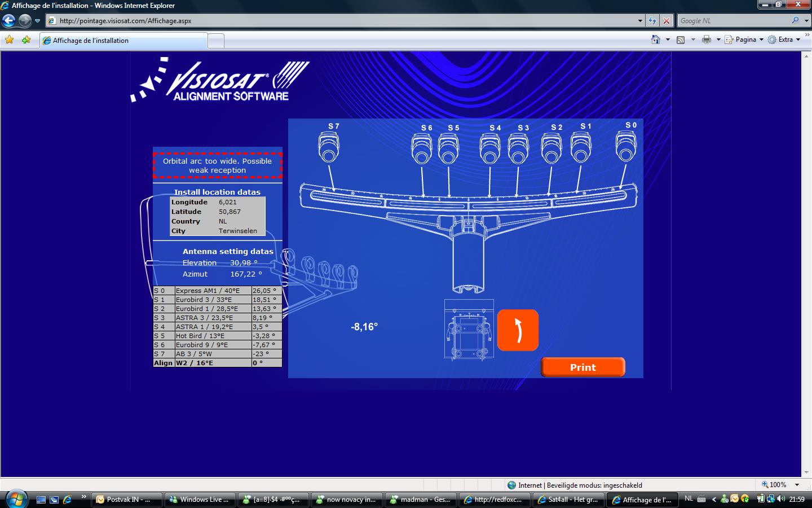Go back with the browser Back arrow
Image resolution: width=812 pixels, height=508 pixels.
[x=8, y=21]
